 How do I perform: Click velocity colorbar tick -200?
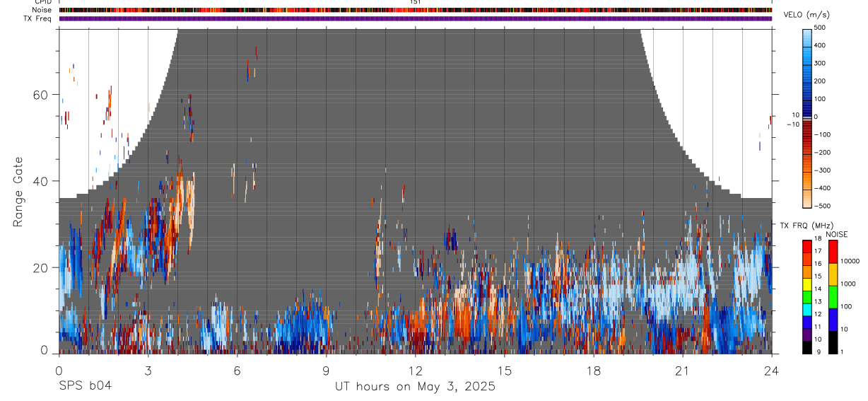click(823, 153)
